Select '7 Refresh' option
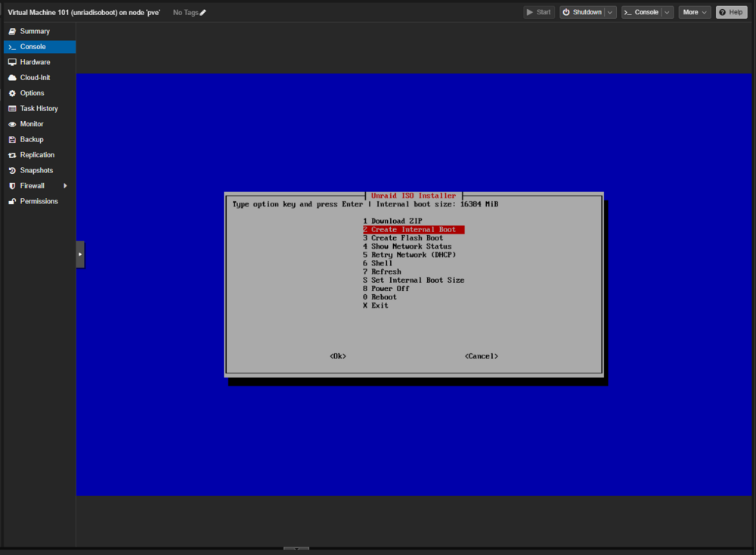The width and height of the screenshot is (756, 555). 382,271
